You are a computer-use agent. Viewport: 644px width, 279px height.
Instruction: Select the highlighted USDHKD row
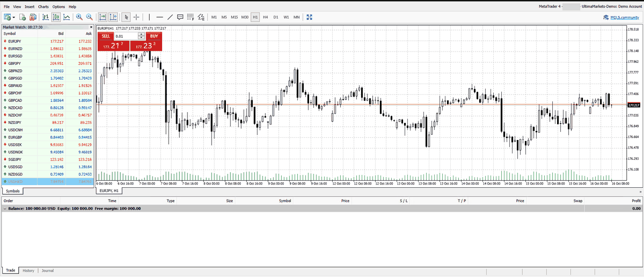pos(47,182)
